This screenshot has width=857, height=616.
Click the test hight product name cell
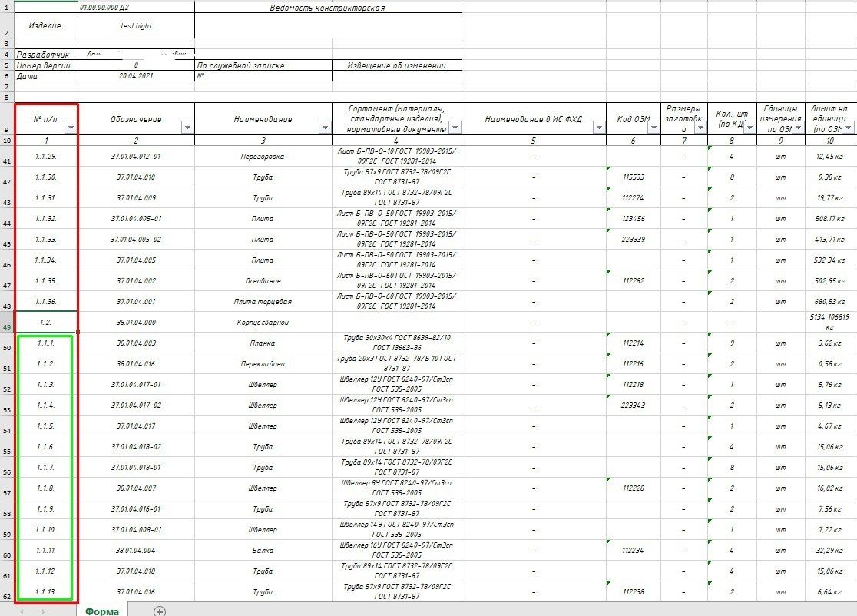click(x=136, y=25)
